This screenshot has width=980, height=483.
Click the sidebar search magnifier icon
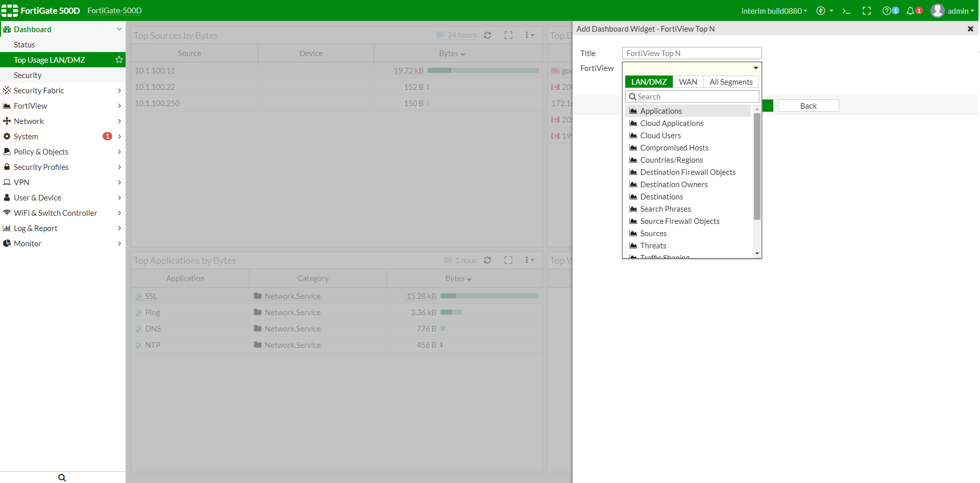point(62,477)
